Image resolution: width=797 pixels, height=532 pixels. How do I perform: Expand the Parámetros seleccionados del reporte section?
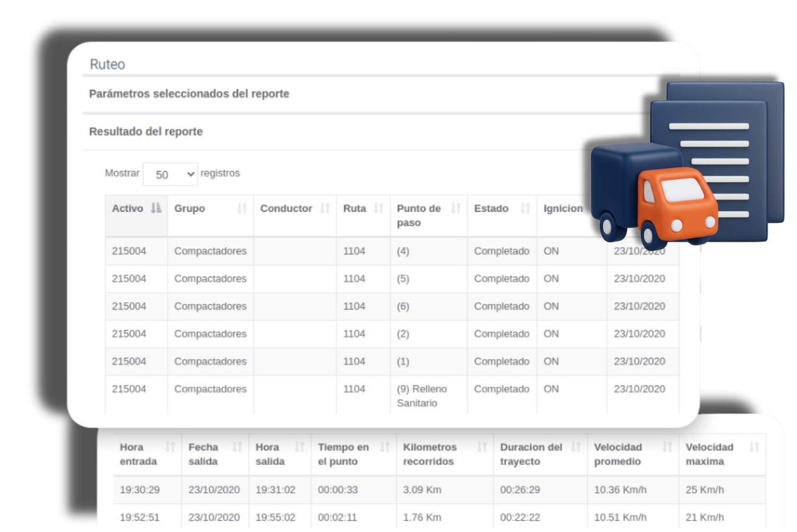tap(189, 93)
